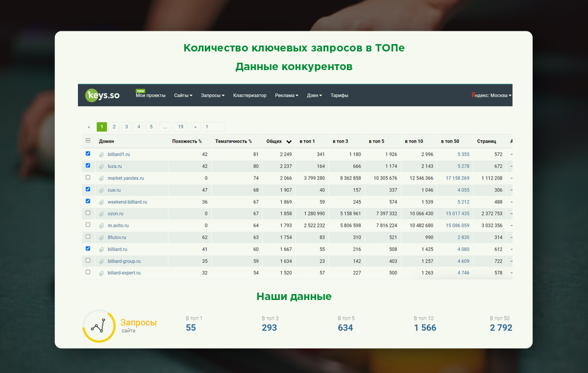Click the paperclip icon beside cue.ru
Image resolution: width=588 pixels, height=373 pixels.
pyautogui.click(x=101, y=190)
